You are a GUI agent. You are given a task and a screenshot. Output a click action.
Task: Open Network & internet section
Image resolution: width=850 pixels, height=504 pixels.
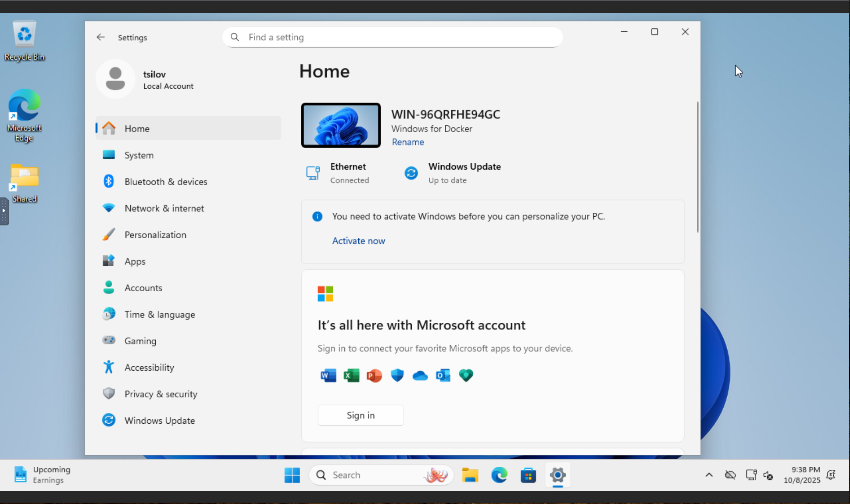pyautogui.click(x=164, y=208)
